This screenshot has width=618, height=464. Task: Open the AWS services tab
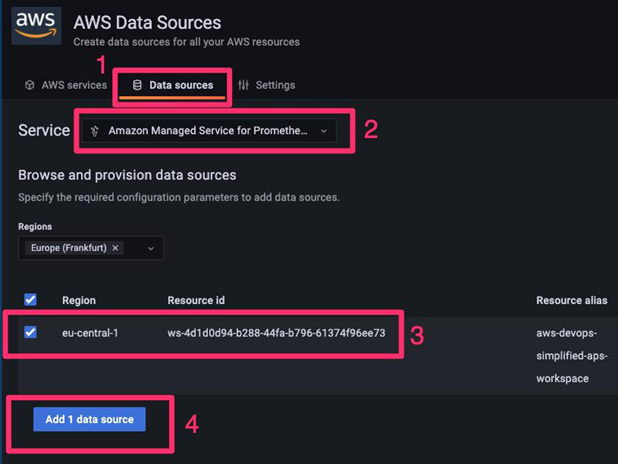click(66, 85)
